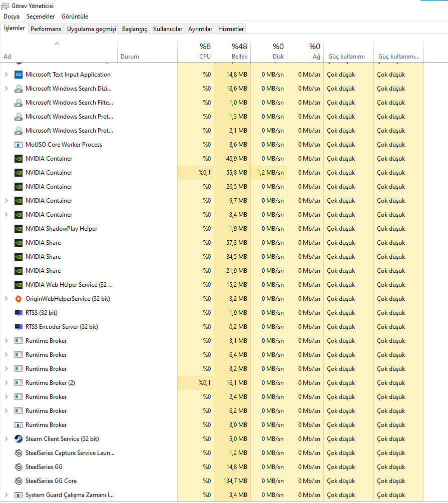Image resolution: width=448 pixels, height=503 pixels.
Task: Switch to the Kullanıcılar tab
Action: [168, 29]
